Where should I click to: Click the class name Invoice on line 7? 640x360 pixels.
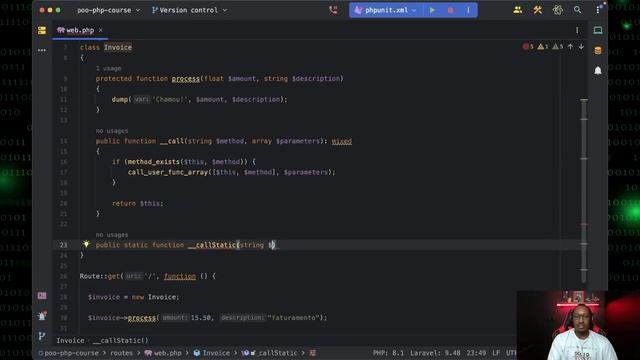click(x=118, y=47)
